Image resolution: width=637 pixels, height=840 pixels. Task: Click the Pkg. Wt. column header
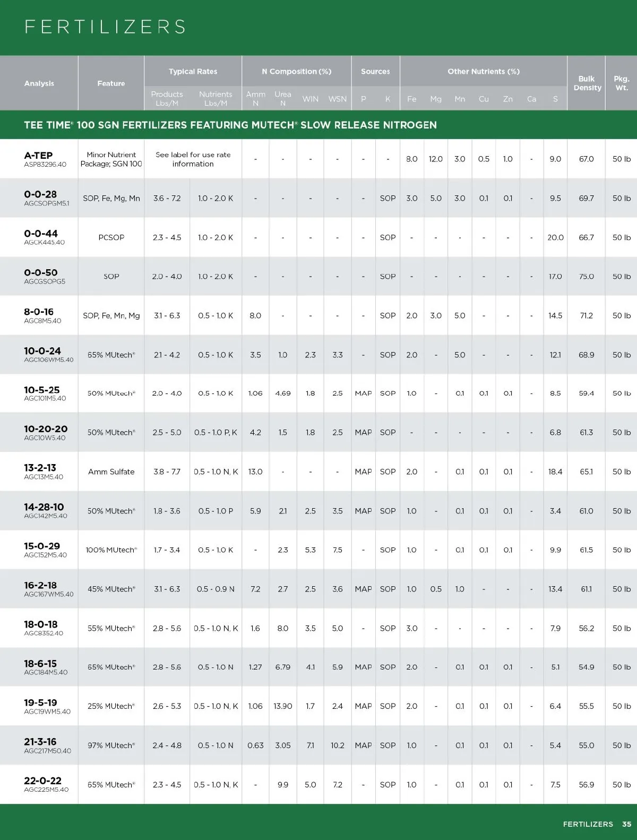point(622,83)
